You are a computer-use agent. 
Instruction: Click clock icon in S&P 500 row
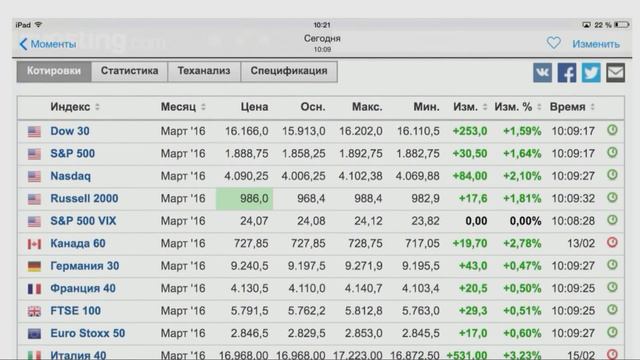point(612,153)
